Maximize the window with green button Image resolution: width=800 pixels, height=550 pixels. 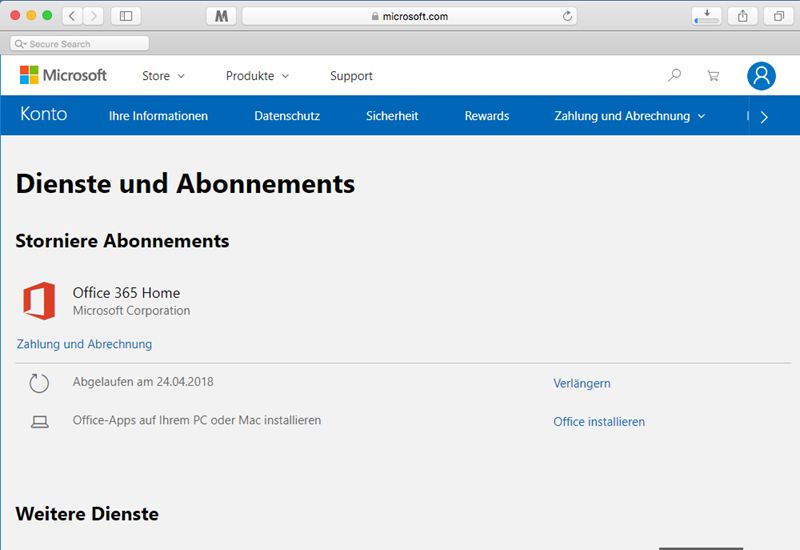pos(47,15)
